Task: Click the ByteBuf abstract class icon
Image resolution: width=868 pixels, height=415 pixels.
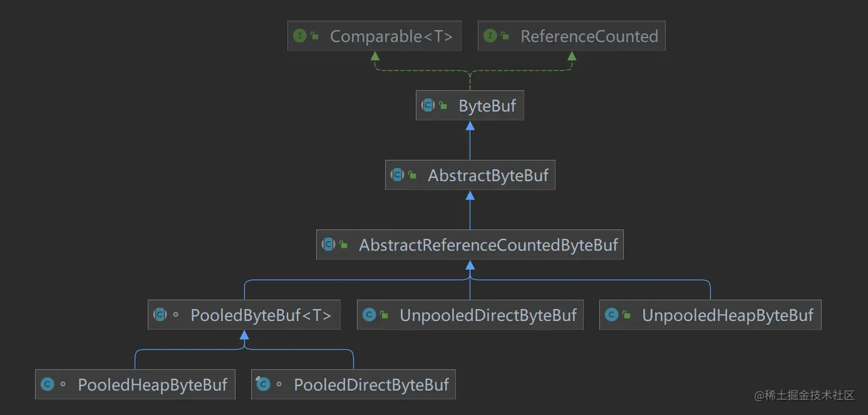Action: point(428,106)
